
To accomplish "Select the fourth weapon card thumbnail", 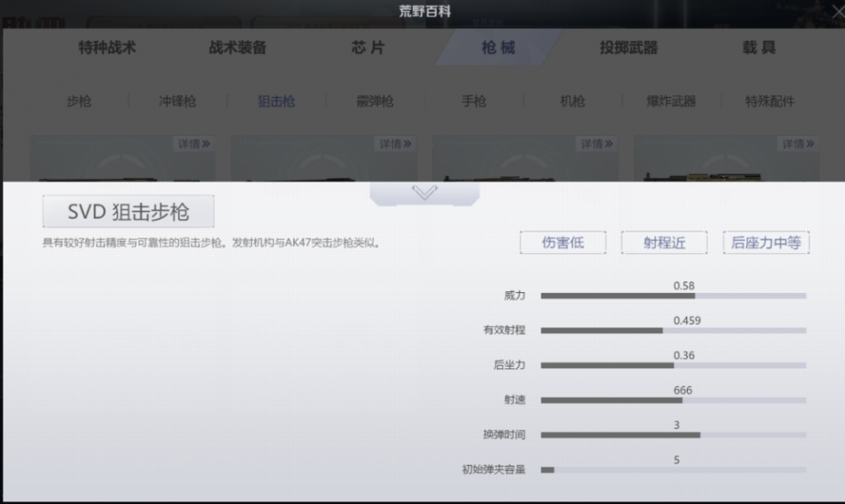I will coord(727,159).
